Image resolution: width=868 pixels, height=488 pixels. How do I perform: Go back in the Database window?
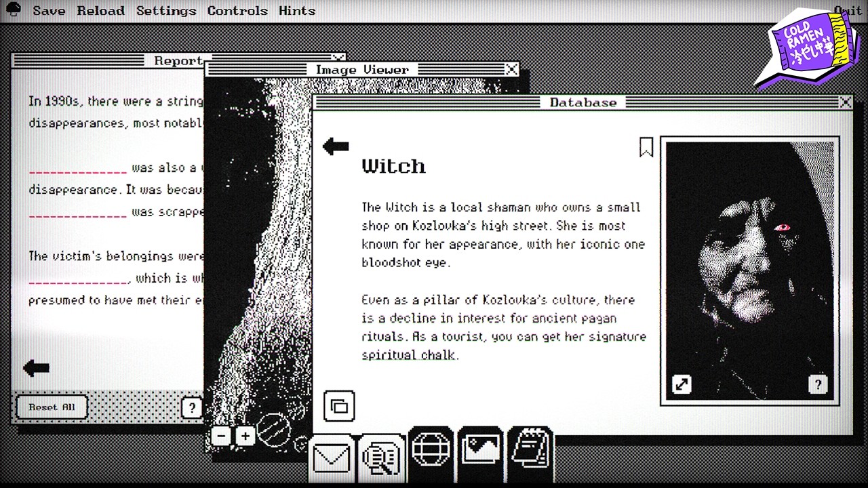[x=335, y=146]
